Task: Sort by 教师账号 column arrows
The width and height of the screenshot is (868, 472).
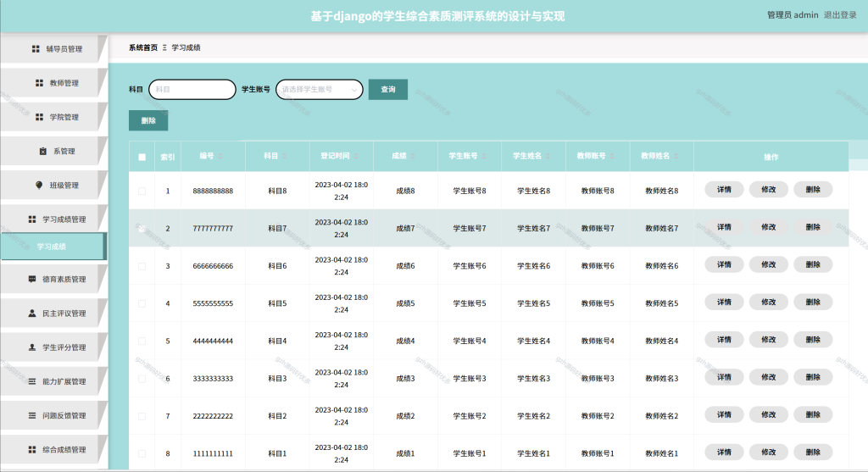Action: click(612, 157)
